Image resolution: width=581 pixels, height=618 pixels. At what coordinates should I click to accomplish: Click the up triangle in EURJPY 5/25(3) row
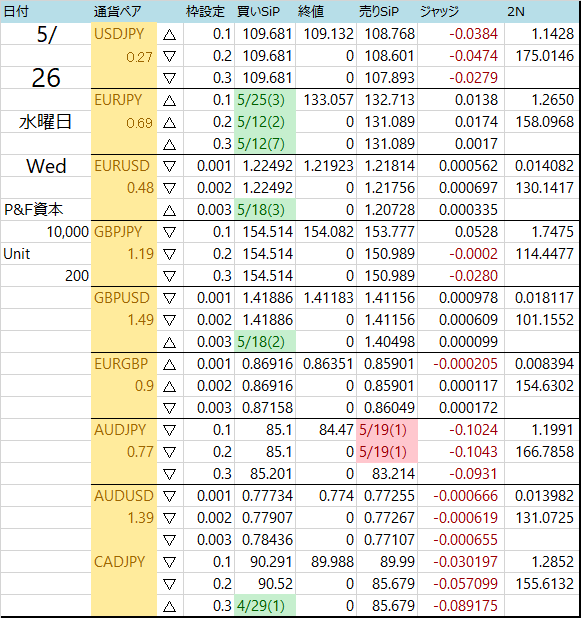pyautogui.click(x=169, y=101)
